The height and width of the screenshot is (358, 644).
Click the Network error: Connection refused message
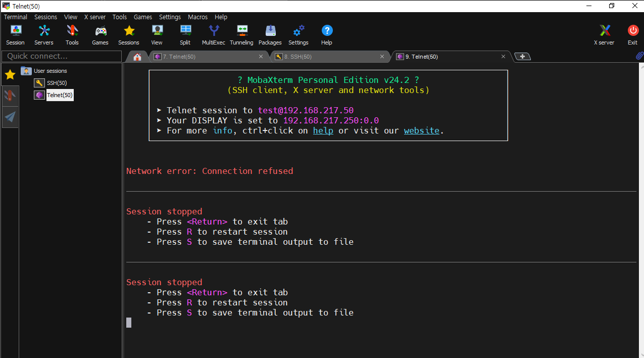[210, 171]
